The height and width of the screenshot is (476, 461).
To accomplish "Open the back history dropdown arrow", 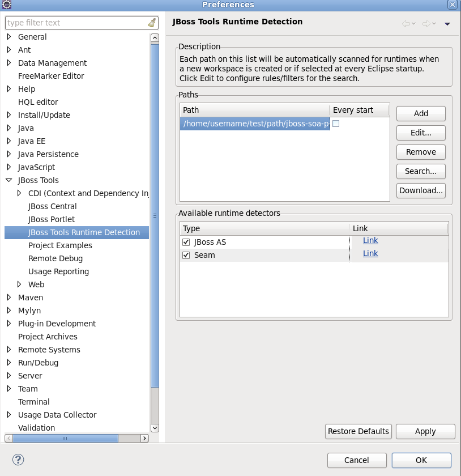I will tap(413, 24).
